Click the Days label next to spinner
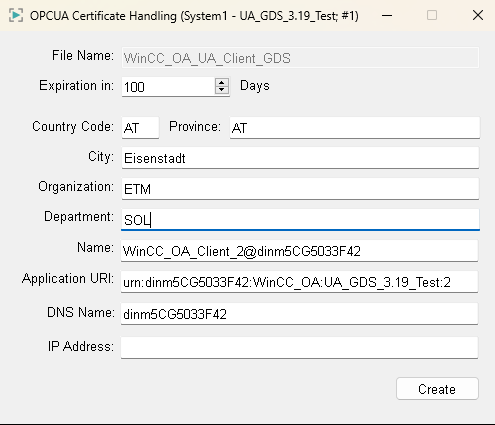Viewport: 495px width, 425px height. point(255,86)
